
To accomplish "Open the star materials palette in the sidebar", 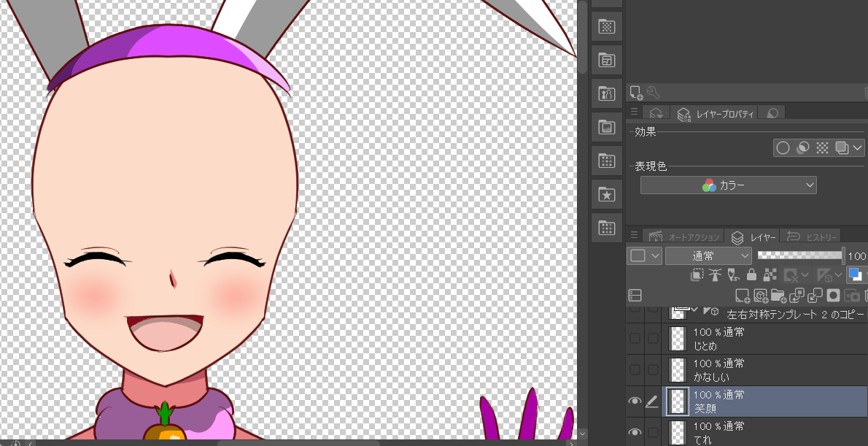I will pos(606,194).
